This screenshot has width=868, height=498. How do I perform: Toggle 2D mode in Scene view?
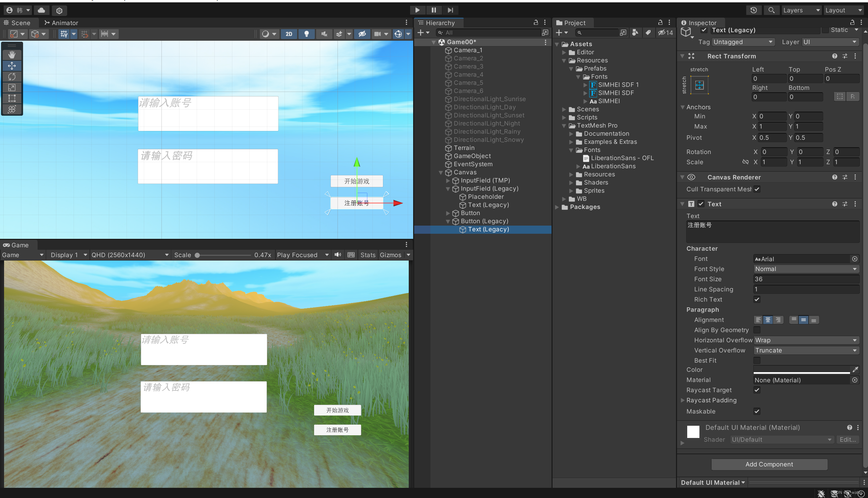click(x=289, y=34)
